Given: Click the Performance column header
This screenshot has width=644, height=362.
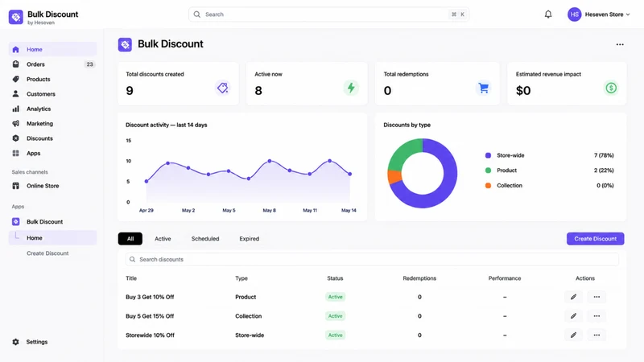Looking at the screenshot, I should (505, 278).
